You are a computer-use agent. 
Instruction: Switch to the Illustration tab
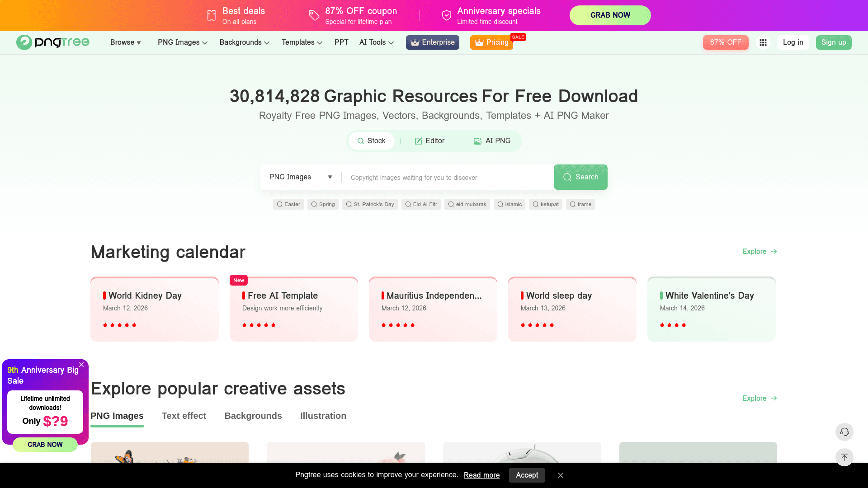click(x=323, y=416)
